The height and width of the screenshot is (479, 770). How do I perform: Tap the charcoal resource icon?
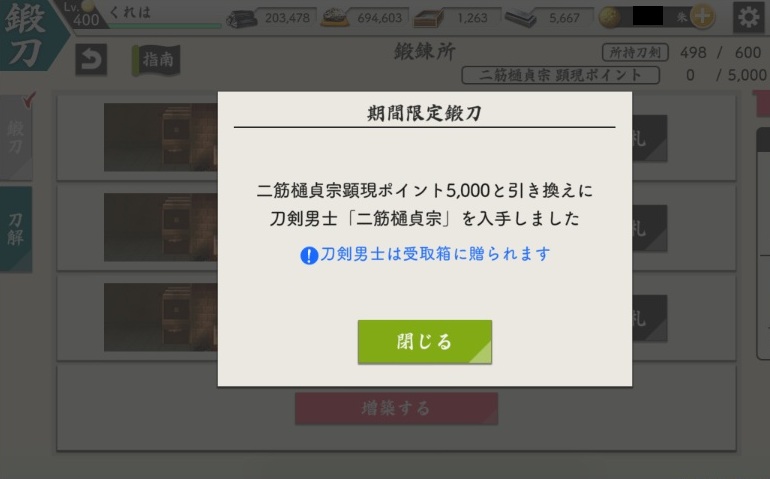coord(242,18)
